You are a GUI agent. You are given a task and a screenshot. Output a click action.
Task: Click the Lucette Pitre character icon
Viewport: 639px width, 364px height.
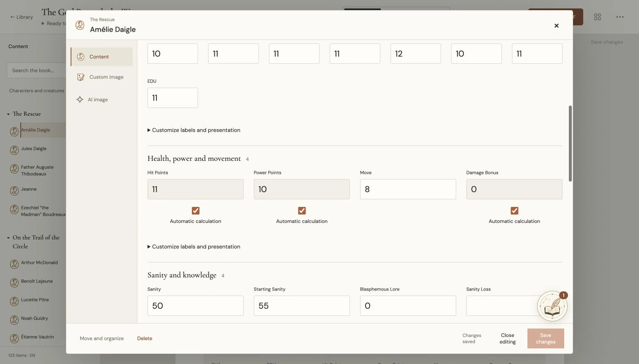tap(14, 301)
